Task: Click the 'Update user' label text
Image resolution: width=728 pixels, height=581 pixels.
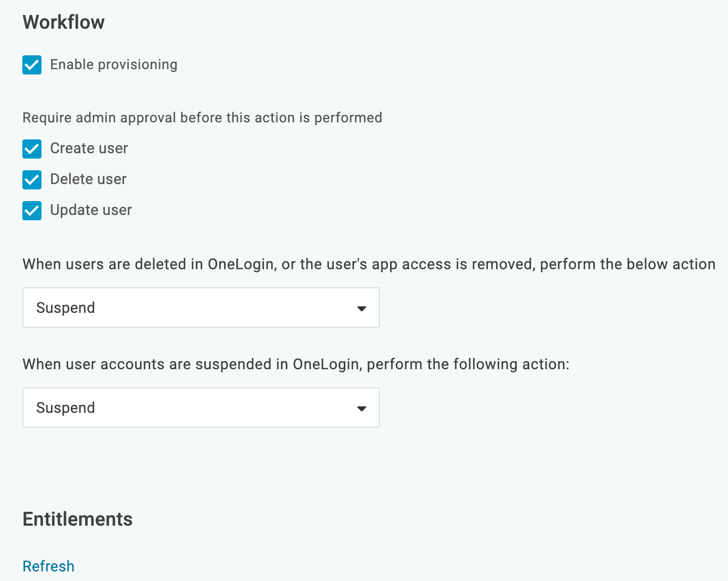Action: tap(91, 210)
